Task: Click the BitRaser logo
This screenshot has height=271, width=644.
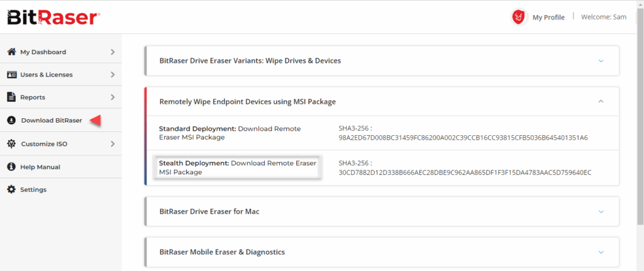Action: pyautogui.click(x=53, y=18)
